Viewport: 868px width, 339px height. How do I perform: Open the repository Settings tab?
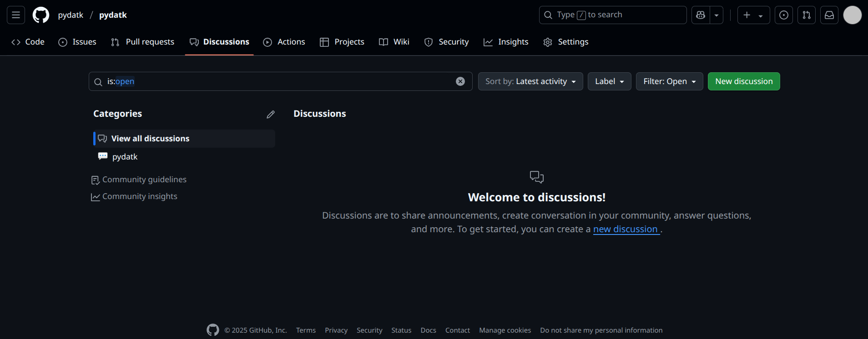click(566, 42)
